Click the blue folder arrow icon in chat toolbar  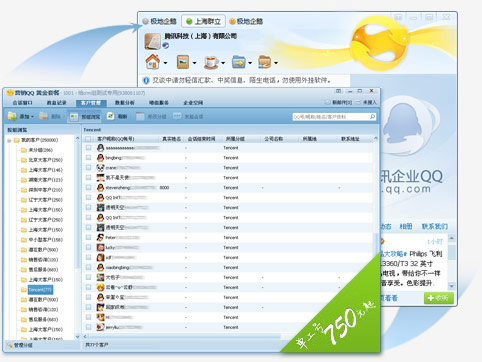[239, 62]
